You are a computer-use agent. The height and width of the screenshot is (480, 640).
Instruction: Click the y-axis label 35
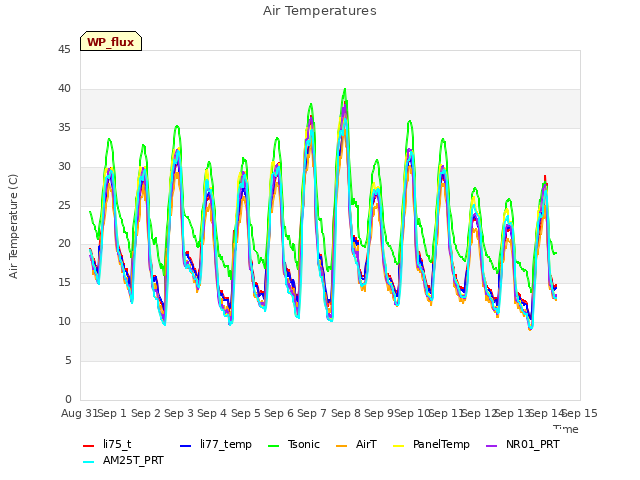click(x=64, y=128)
